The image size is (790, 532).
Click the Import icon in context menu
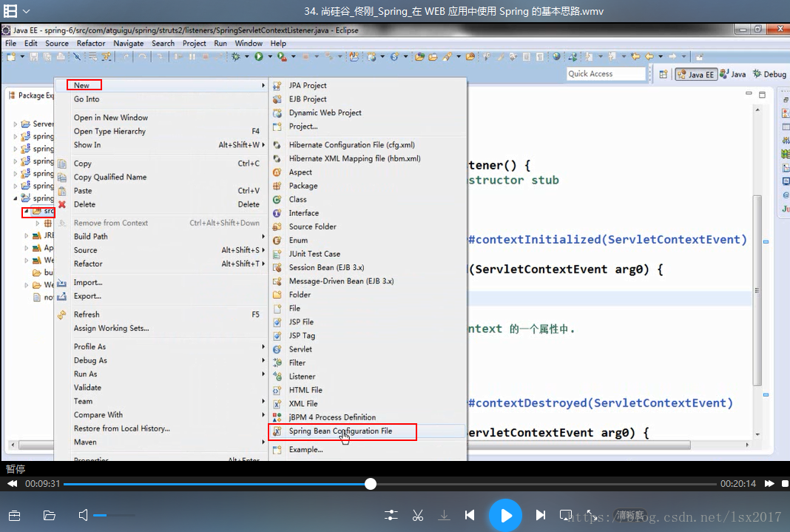62,283
